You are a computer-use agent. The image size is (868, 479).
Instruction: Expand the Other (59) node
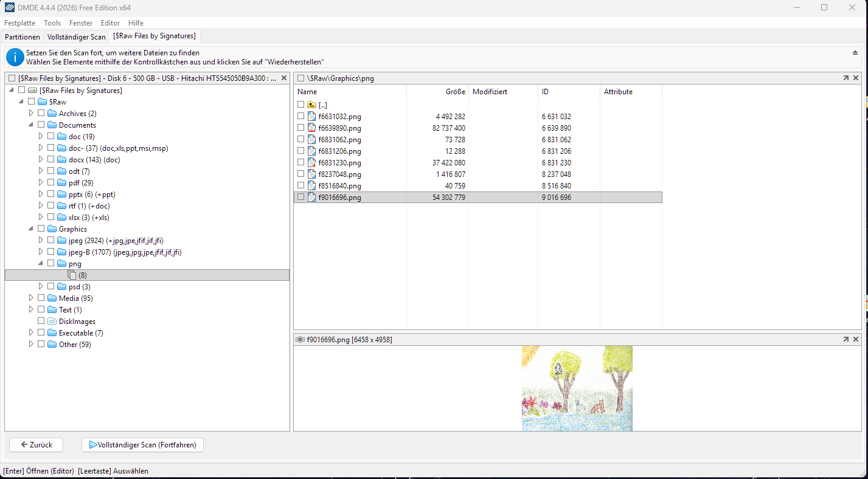pyautogui.click(x=32, y=344)
